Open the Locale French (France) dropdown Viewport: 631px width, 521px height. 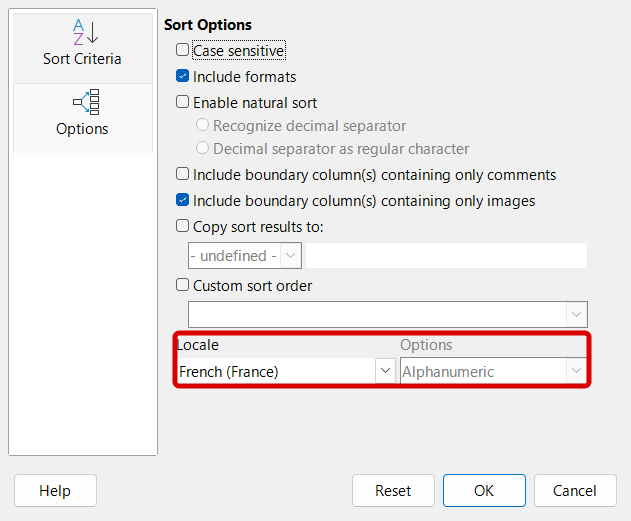(x=385, y=372)
